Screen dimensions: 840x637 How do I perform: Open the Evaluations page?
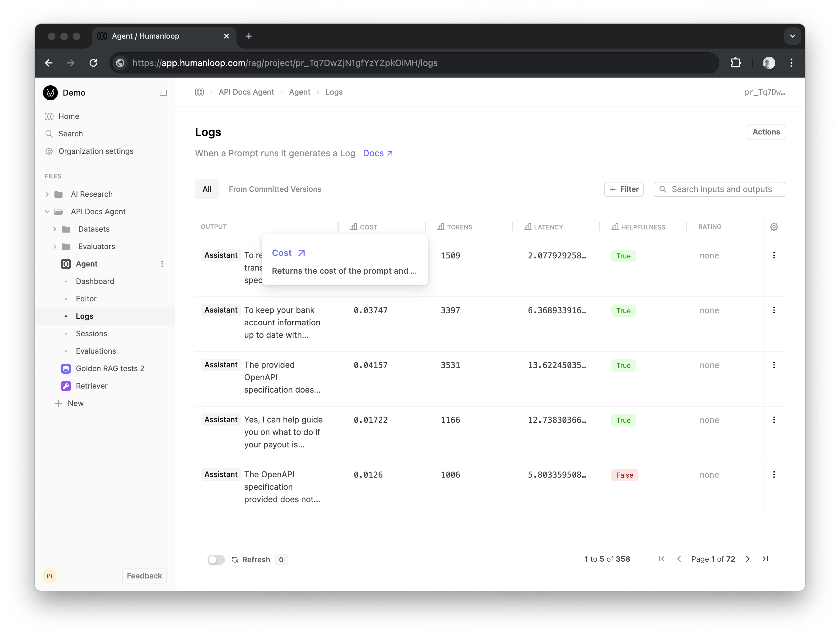coord(96,352)
